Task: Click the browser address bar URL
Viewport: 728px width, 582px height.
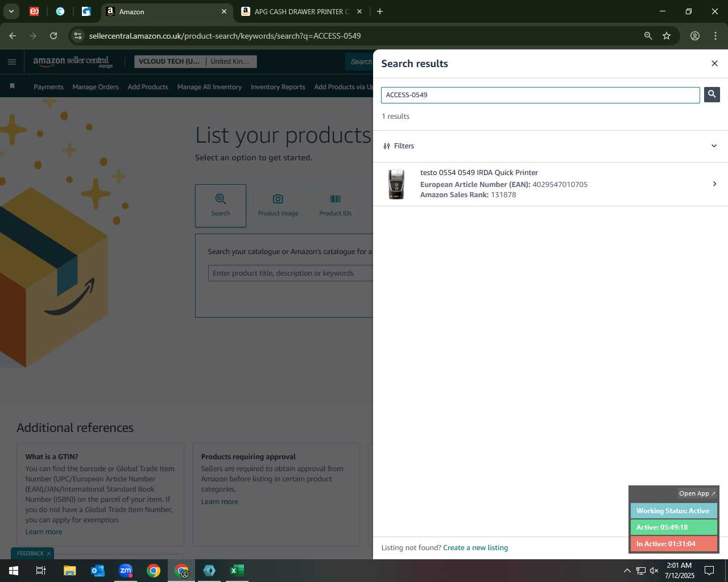Action: coord(225,36)
